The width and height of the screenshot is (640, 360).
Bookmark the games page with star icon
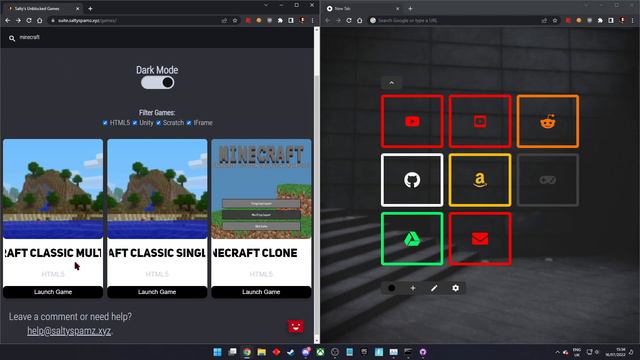235,20
